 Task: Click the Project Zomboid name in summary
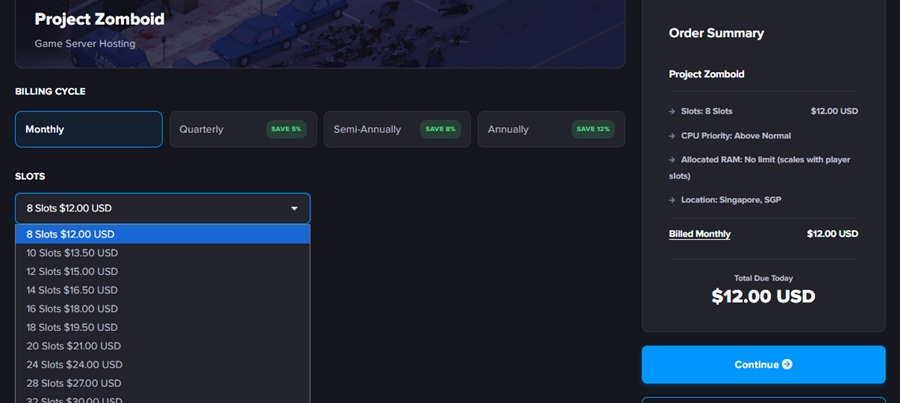(x=707, y=74)
